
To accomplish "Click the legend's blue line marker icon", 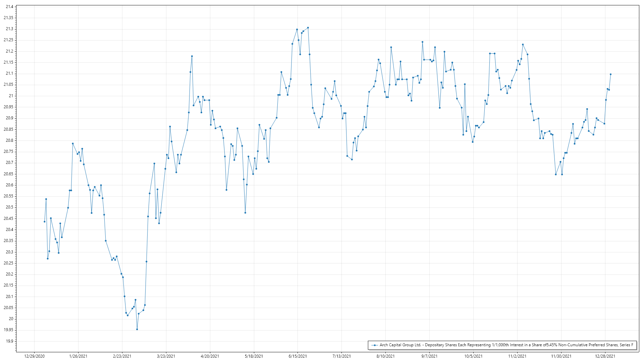I will click(x=375, y=345).
